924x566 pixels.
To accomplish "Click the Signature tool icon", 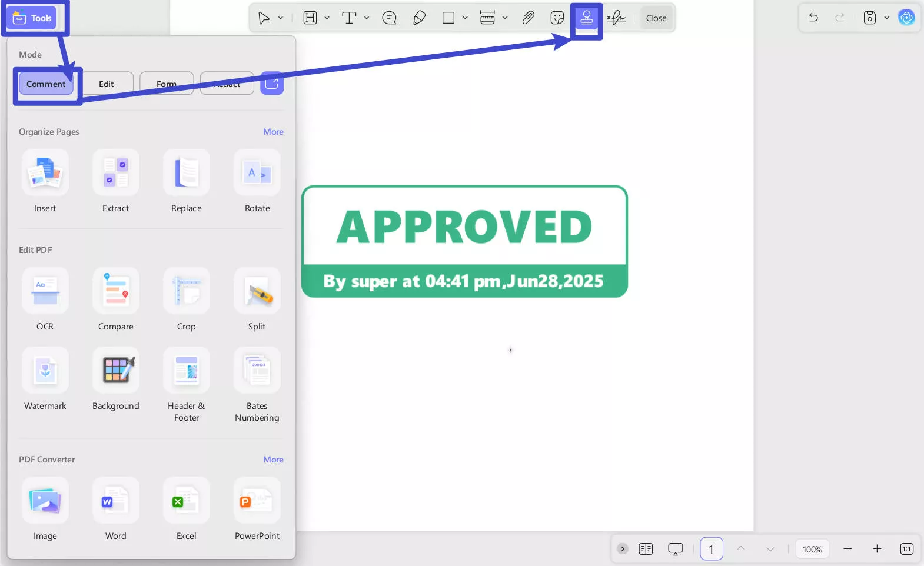I will [616, 18].
